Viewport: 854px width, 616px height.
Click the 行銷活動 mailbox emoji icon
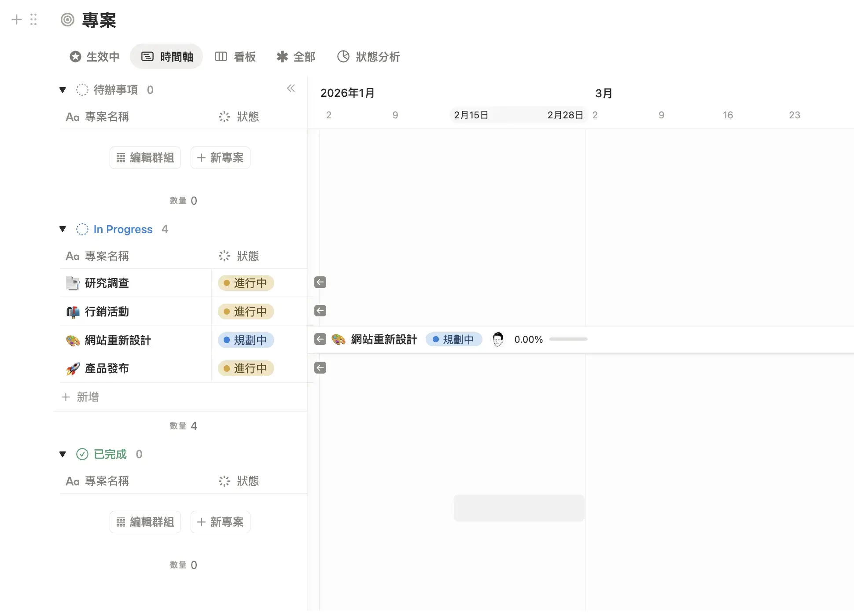point(73,311)
